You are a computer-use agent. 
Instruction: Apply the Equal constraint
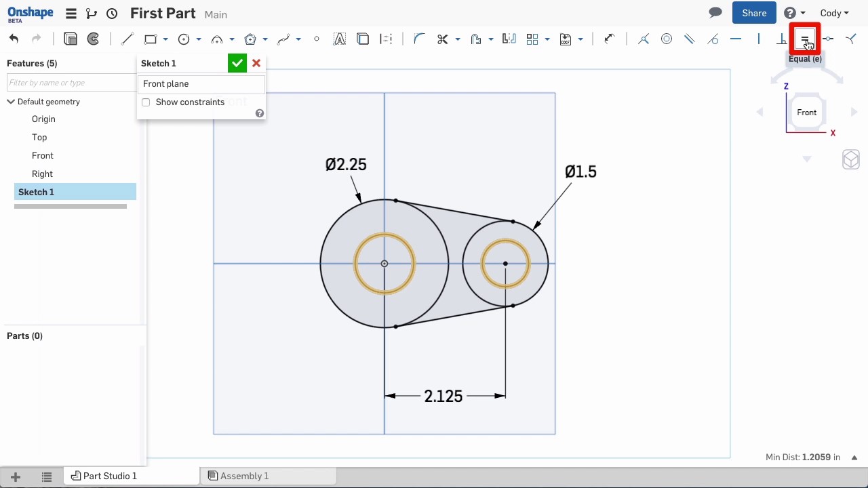[805, 39]
